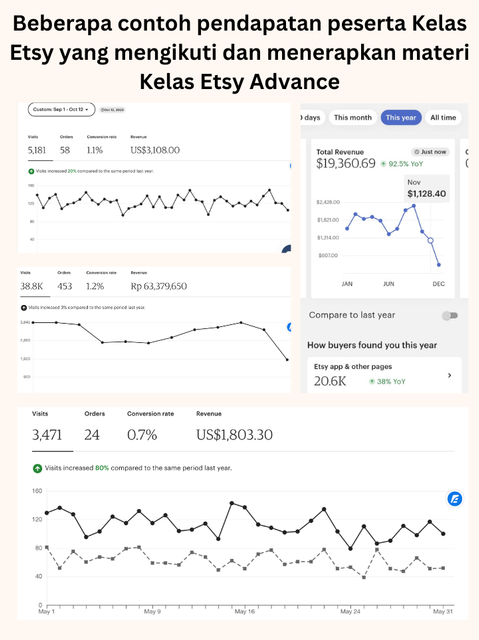Click the green 92.5% YoY indicator
Viewport: 479px width, 640px height.
pyautogui.click(x=402, y=164)
